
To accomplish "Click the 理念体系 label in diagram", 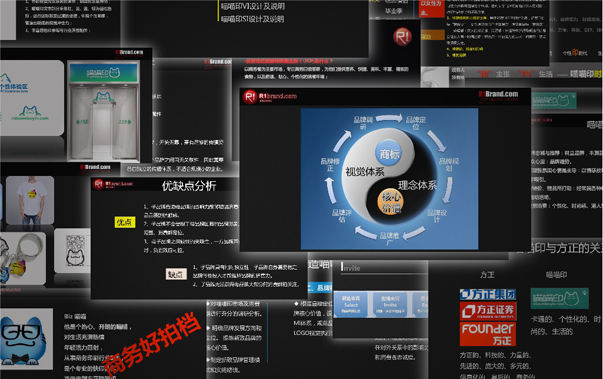I will pos(417,185).
